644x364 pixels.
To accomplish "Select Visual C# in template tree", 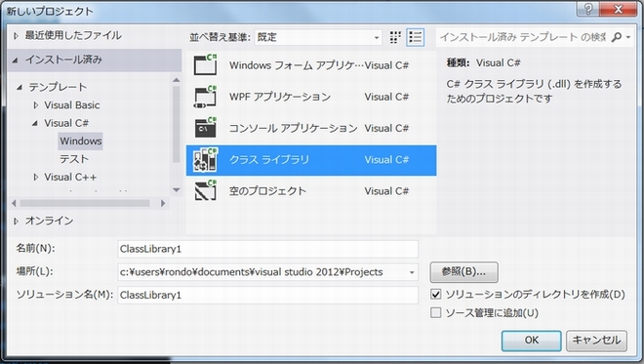I will click(x=66, y=123).
